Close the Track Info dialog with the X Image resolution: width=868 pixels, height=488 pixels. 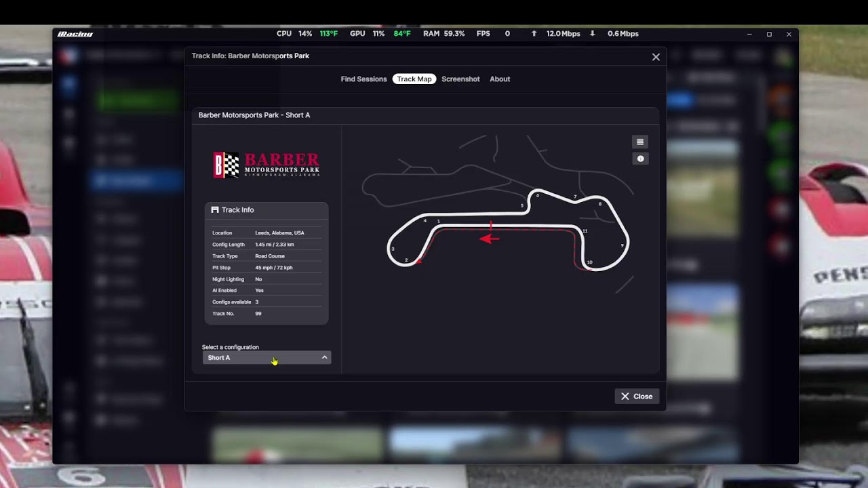(656, 57)
